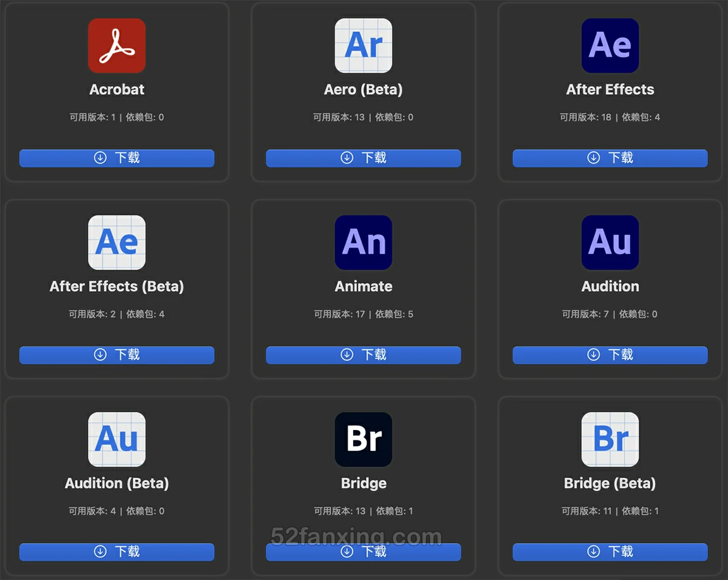Image resolution: width=728 pixels, height=580 pixels.
Task: Click the Bridge (Beta) grid icon
Action: [610, 440]
